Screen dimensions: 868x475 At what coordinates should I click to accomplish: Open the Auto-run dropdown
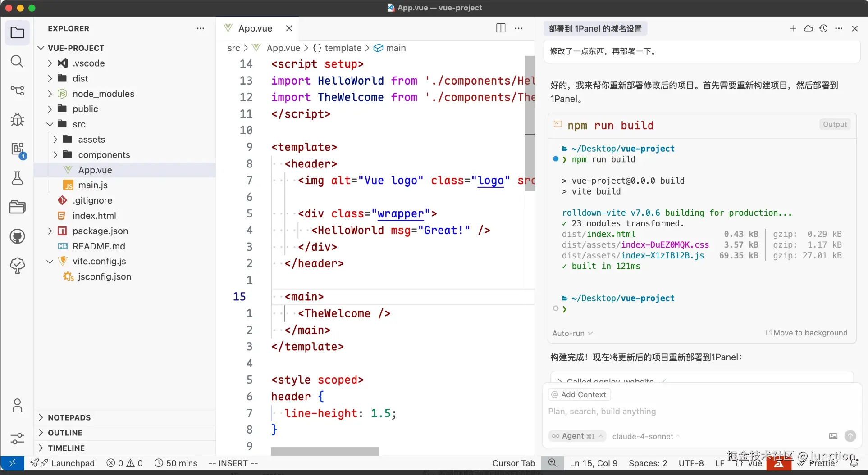[572, 333]
